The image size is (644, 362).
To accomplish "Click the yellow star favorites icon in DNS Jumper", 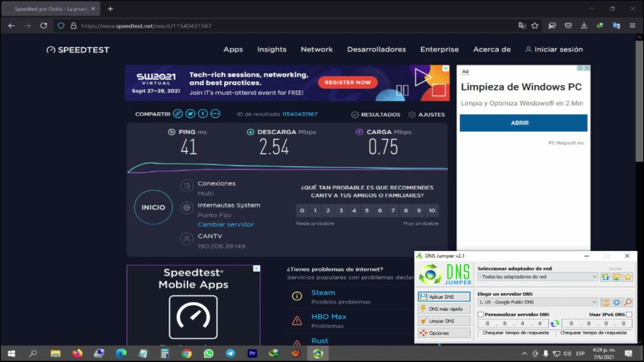I will [627, 277].
